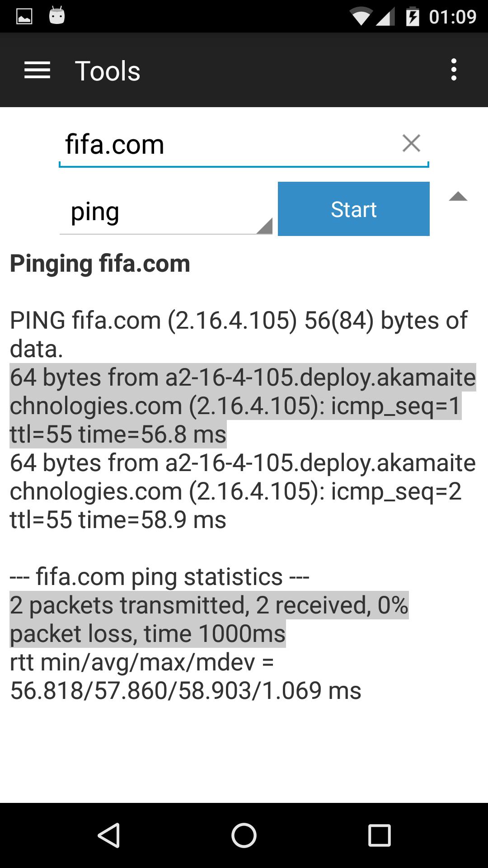Open the hamburger navigation menu
This screenshot has width=488, height=868.
click(37, 71)
